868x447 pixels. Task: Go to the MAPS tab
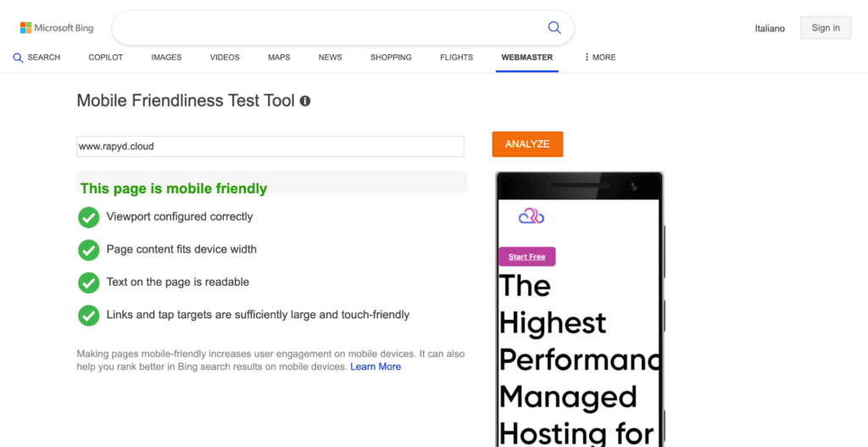(279, 57)
